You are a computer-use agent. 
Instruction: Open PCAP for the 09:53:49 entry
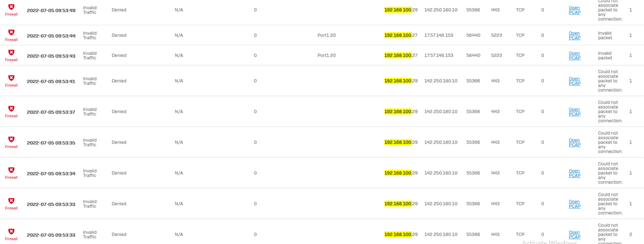point(575,10)
